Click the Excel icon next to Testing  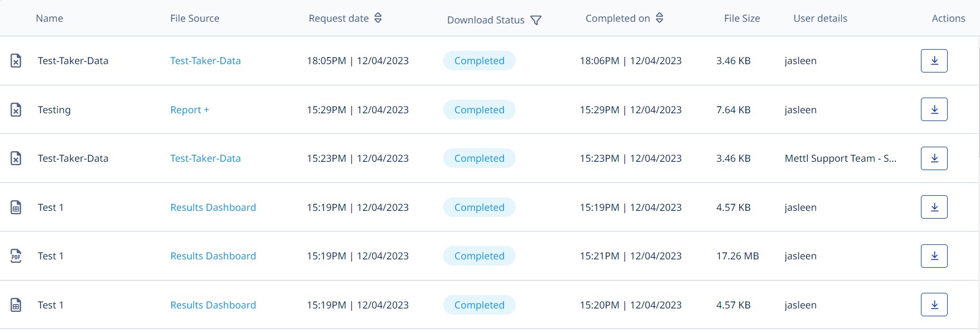pos(16,110)
